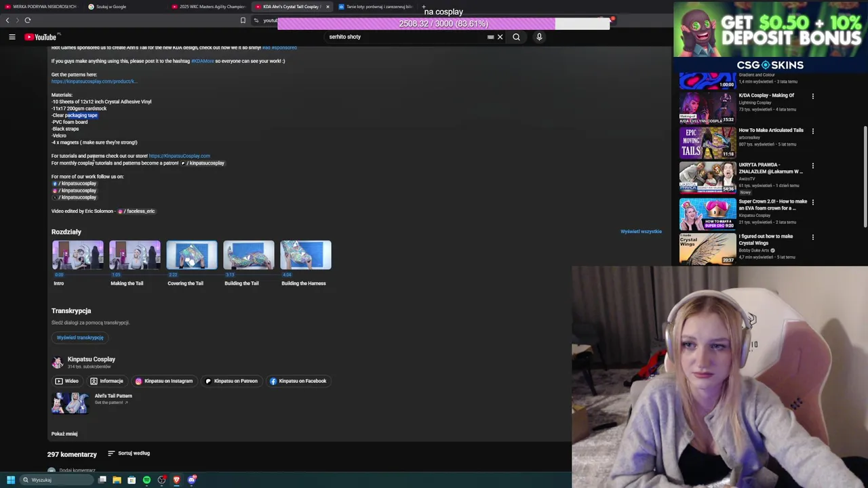Open Microsoft Store from taskbar
Screen dimensions: 868x488
(x=132, y=480)
